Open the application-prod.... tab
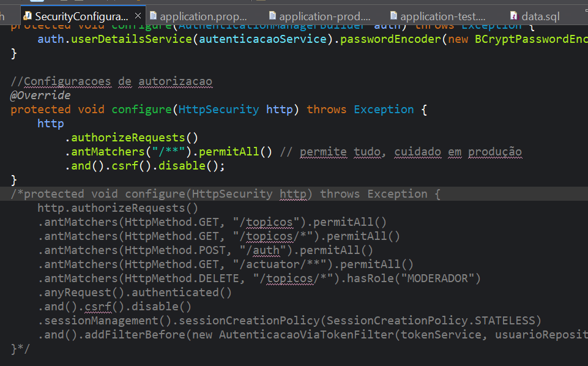This screenshot has height=366, width=588. click(325, 17)
